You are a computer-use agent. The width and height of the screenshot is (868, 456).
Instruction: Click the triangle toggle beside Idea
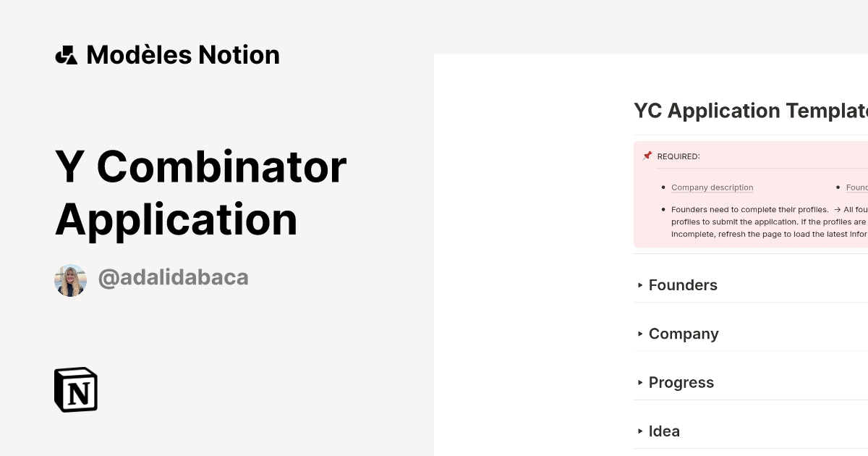(639, 431)
